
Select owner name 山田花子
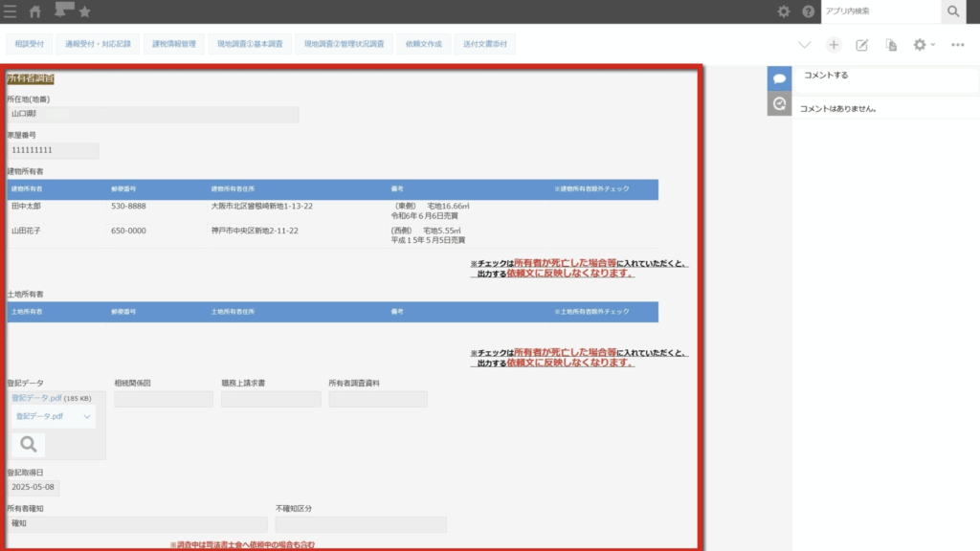[x=26, y=231]
